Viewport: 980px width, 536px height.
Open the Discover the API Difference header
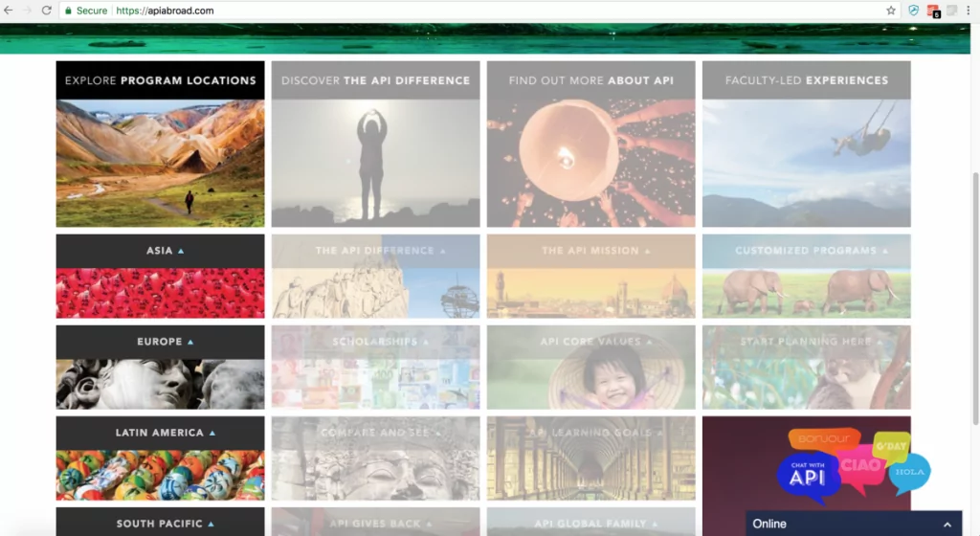[375, 80]
